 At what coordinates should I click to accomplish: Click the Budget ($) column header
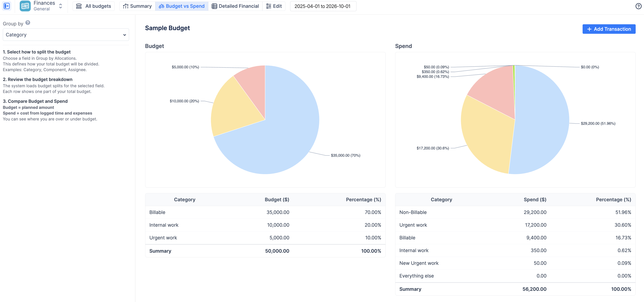277,200
